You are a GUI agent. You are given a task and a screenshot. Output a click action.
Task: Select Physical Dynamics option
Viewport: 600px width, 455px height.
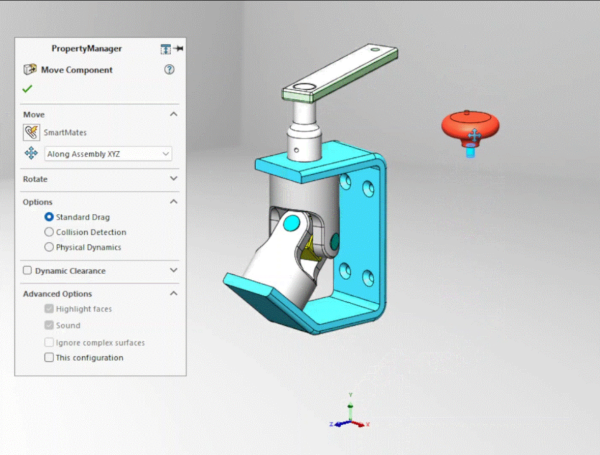coord(49,247)
